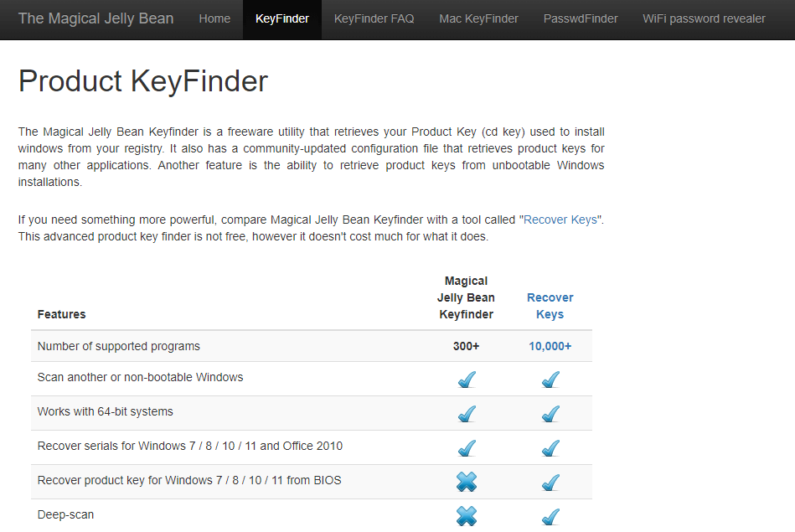Image resolution: width=795 pixels, height=532 pixels.
Task: Click Recover Keys checkmark for Office 2010 serials row
Action: (550, 448)
